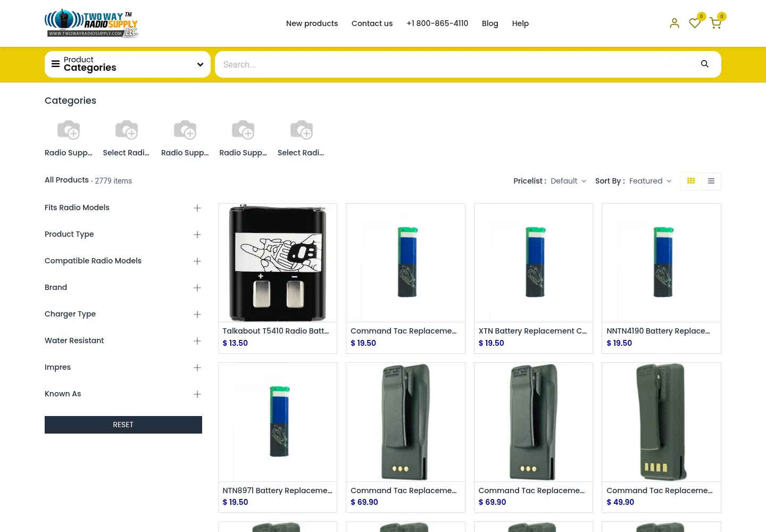The height and width of the screenshot is (532, 766).
Task: Click the hamburger icon in Product Categories
Action: click(x=55, y=64)
